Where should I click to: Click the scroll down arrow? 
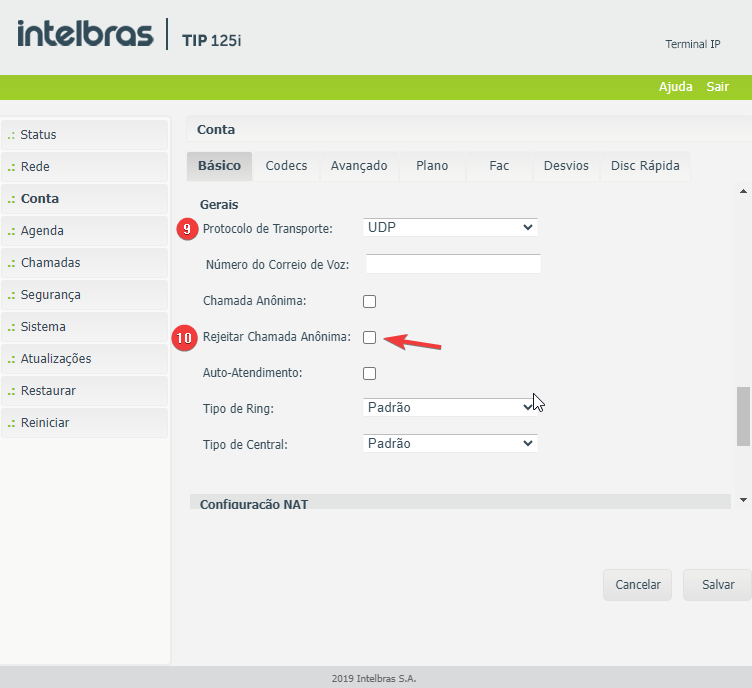[x=742, y=498]
